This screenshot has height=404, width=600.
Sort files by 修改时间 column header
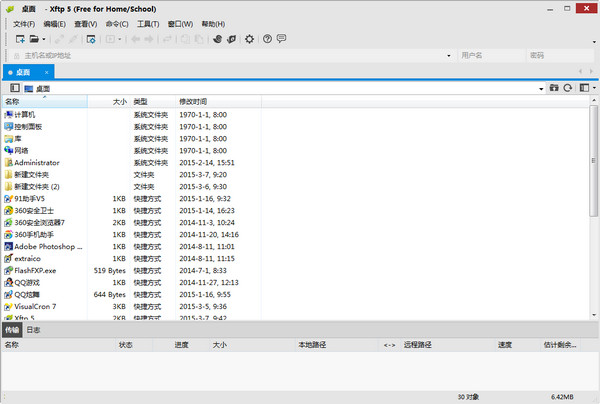(x=193, y=102)
